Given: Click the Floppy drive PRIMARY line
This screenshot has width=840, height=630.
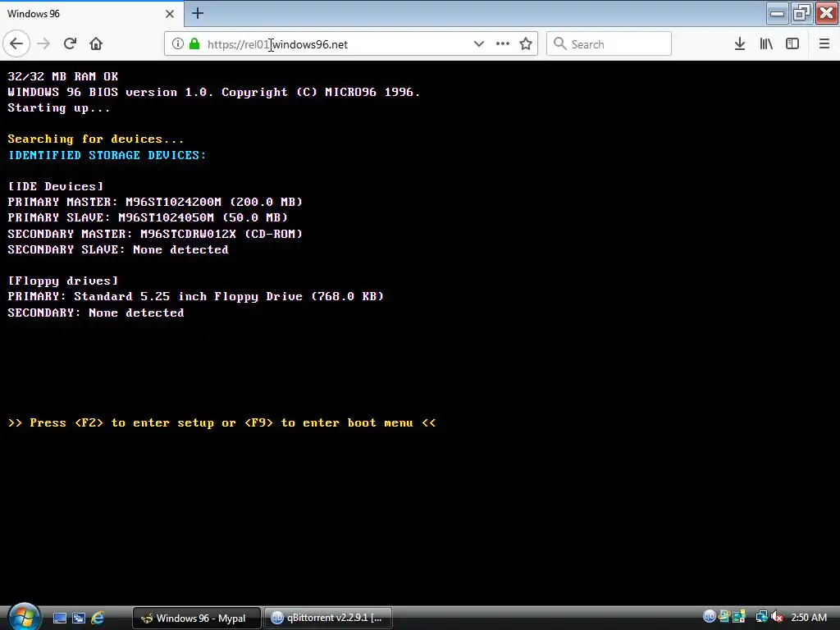Looking at the screenshot, I should 195,297.
